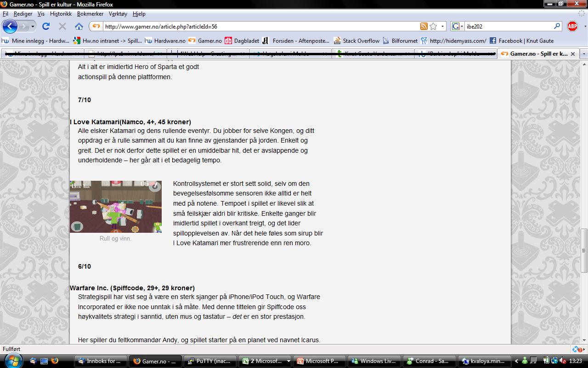Viewport: 588px width, 368px height.
Task: Open the Stack Overflow bookmark
Action: point(356,40)
